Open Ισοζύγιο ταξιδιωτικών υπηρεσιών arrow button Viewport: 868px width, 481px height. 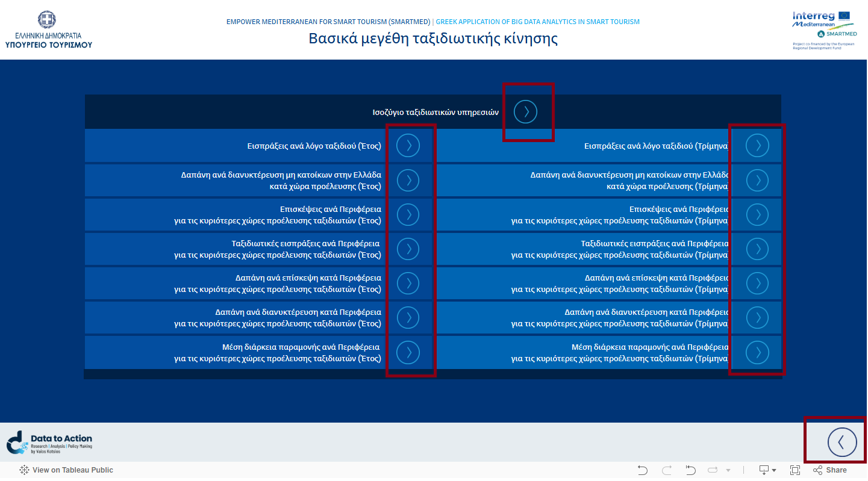(x=525, y=111)
